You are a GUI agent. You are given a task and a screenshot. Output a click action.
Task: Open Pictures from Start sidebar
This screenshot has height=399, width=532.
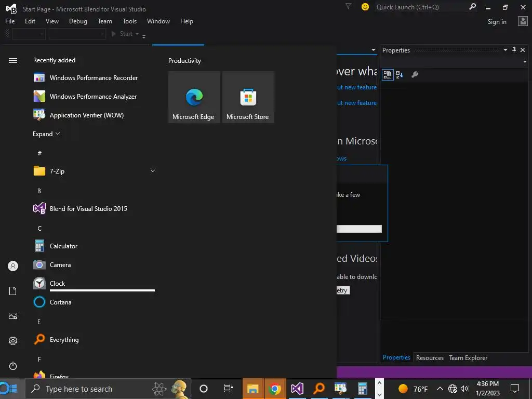coord(13,316)
